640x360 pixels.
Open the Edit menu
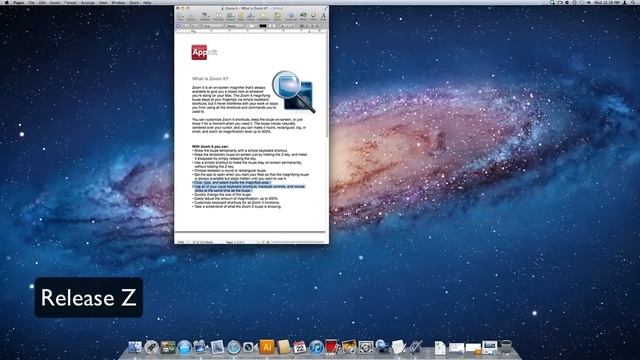pos(42,2)
